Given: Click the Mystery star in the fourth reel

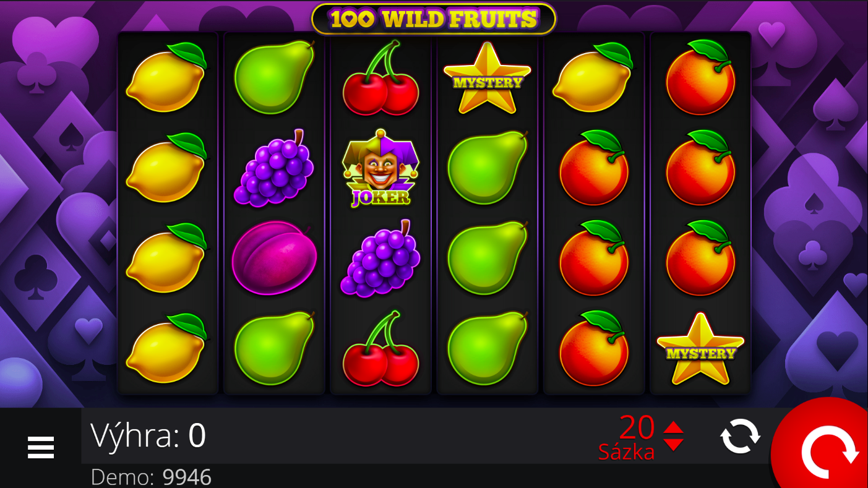Looking at the screenshot, I should (487, 78).
